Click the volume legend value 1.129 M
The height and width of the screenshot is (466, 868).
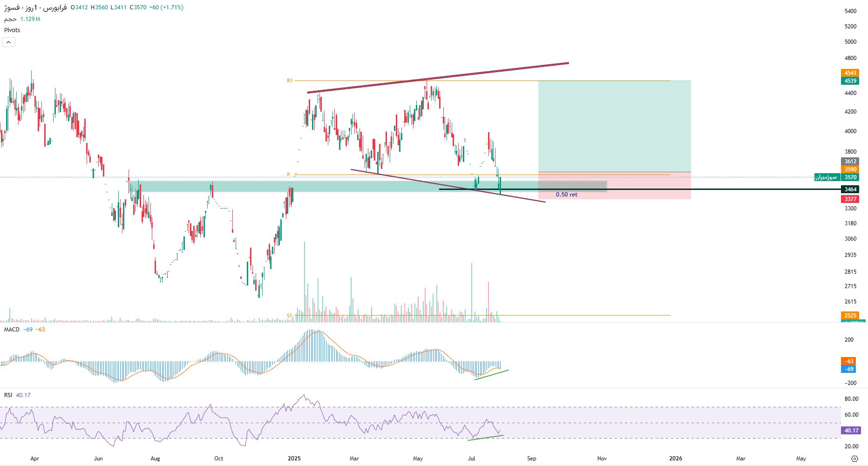pyautogui.click(x=30, y=19)
